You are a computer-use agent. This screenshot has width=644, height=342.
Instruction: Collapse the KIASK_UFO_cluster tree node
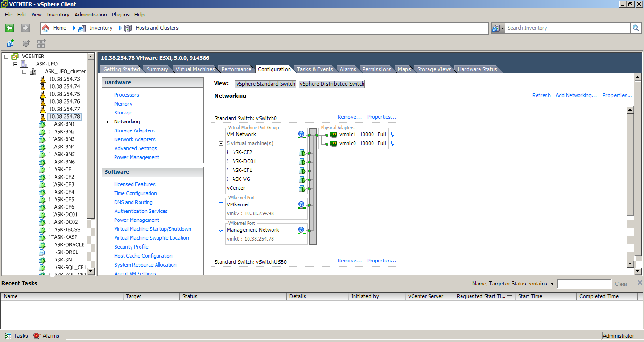click(25, 72)
